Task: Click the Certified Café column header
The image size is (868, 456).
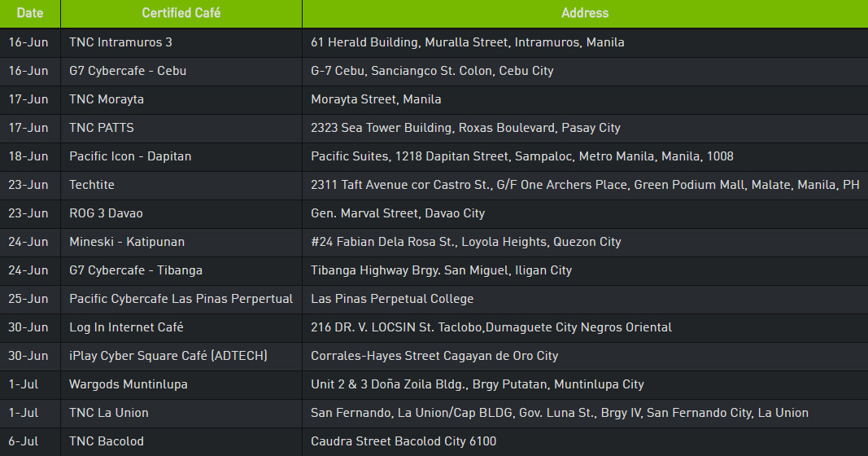Action: tap(181, 13)
